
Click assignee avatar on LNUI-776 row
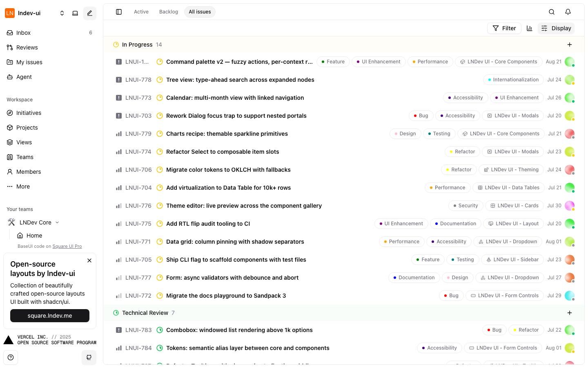click(x=570, y=206)
